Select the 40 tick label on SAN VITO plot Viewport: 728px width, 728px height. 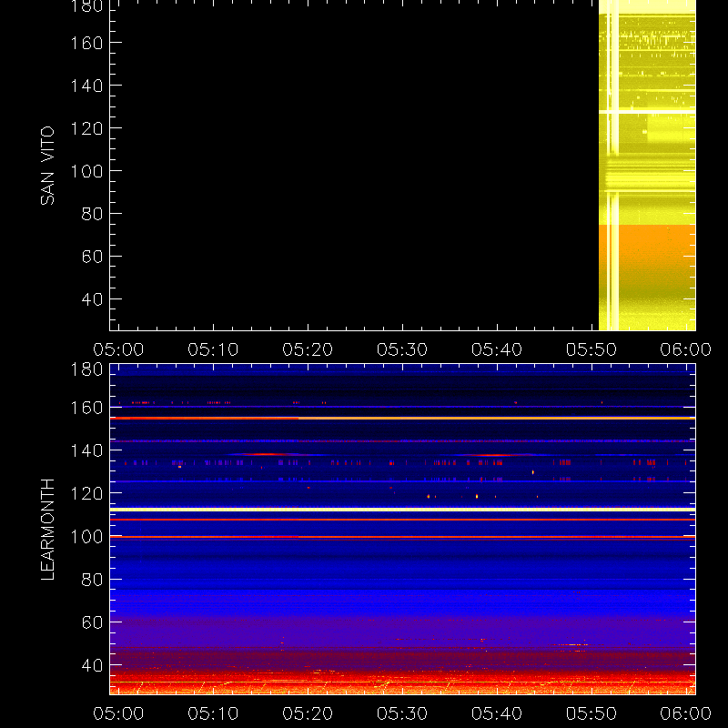[92, 299]
